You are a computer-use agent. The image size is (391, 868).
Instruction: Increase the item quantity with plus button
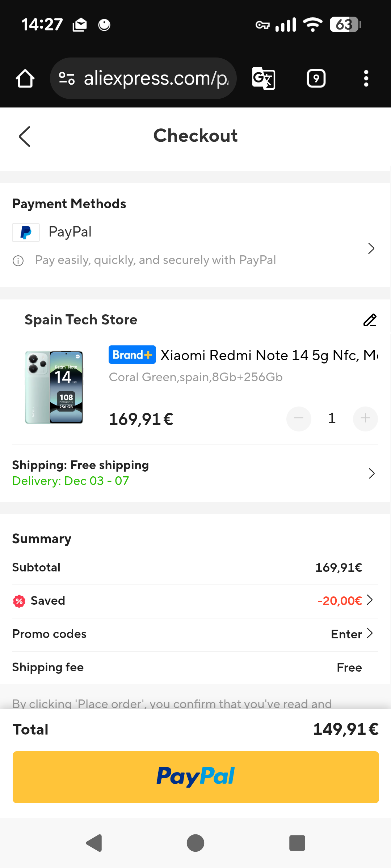tap(365, 419)
